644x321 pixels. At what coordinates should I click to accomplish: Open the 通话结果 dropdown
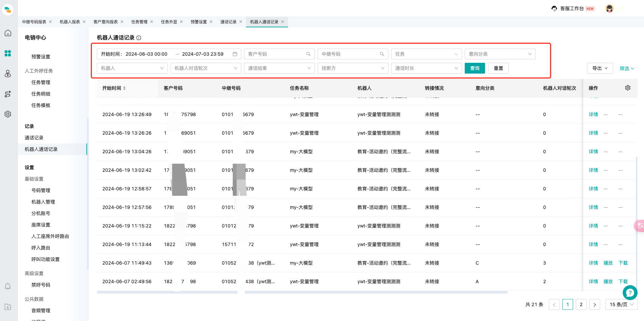click(x=279, y=68)
